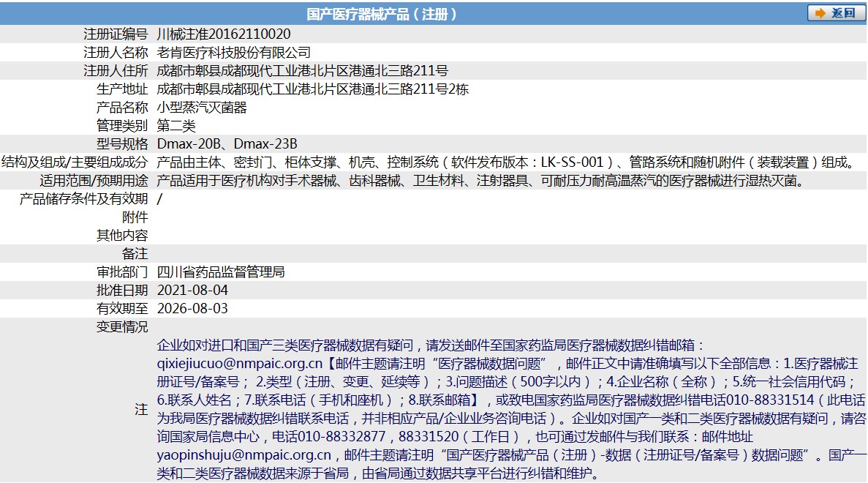
Task: Click the 结构及组成 description text
Action: click(x=506, y=162)
